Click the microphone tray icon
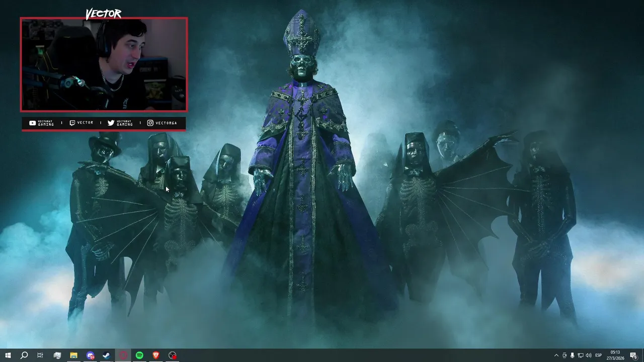 tap(573, 355)
